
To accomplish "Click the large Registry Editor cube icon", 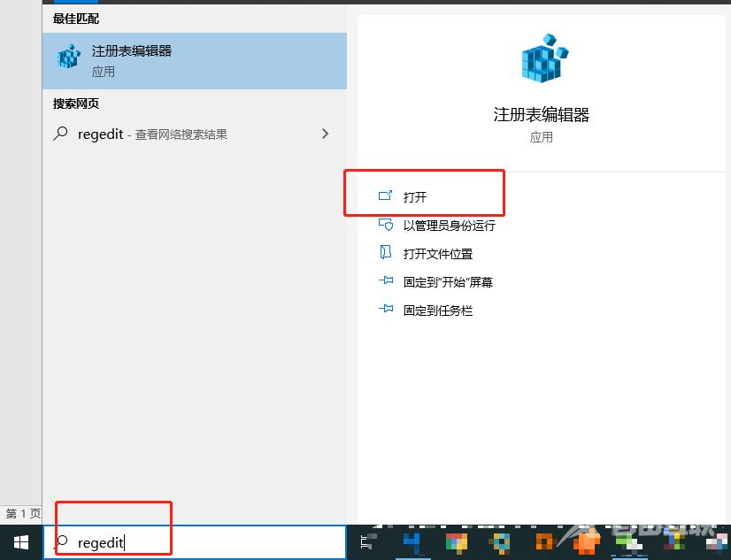I will (544, 58).
